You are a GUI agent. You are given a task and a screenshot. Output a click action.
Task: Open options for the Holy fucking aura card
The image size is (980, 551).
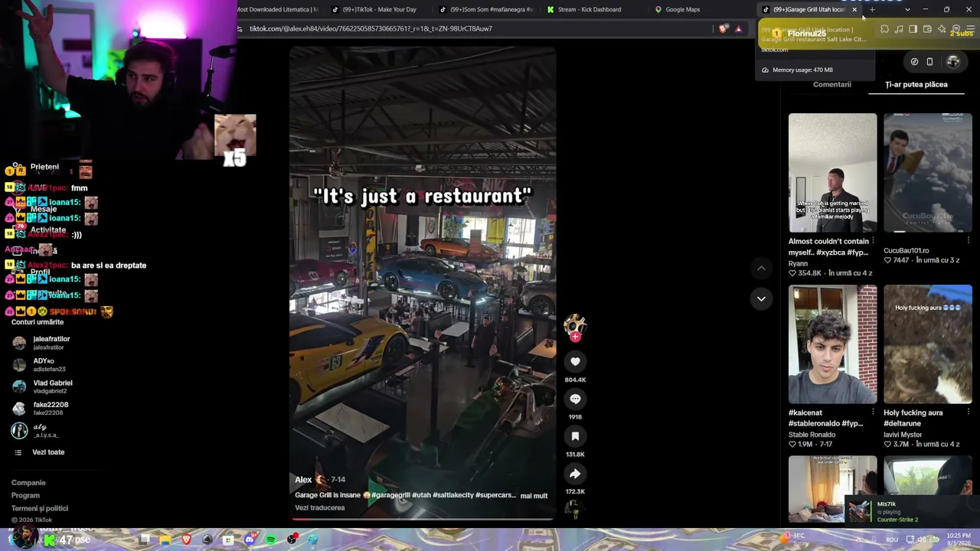tap(968, 412)
